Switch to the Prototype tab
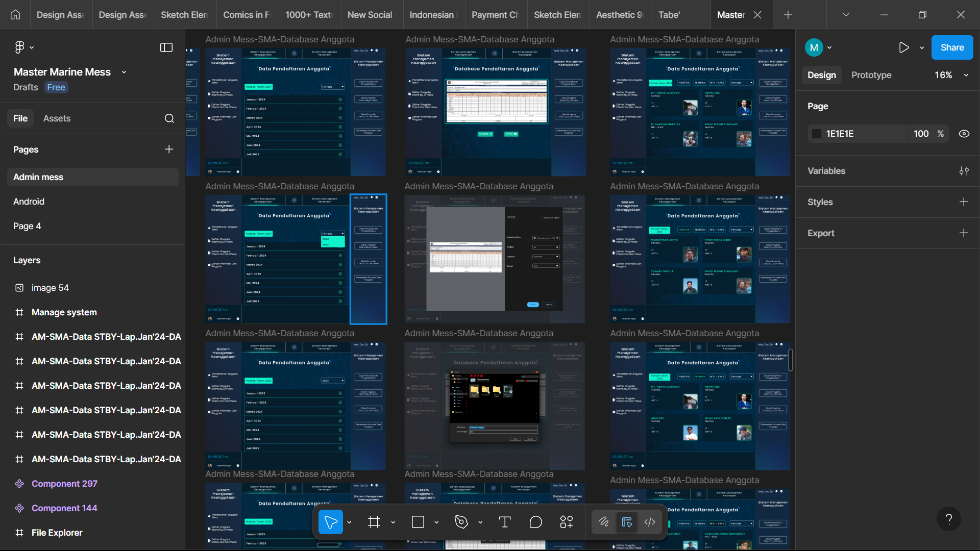980x551 pixels. pos(871,75)
